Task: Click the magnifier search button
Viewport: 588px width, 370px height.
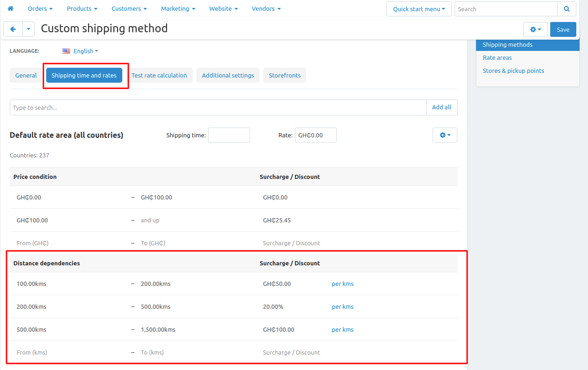Action: [567, 9]
